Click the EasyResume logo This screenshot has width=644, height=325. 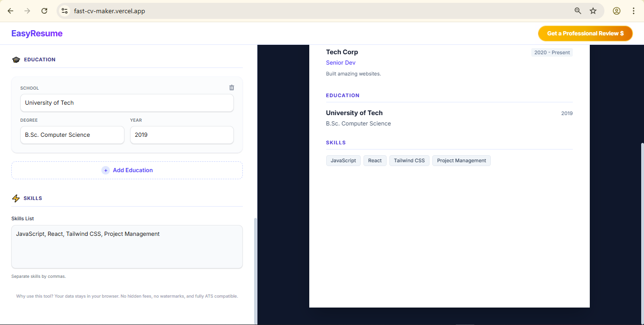tap(37, 33)
